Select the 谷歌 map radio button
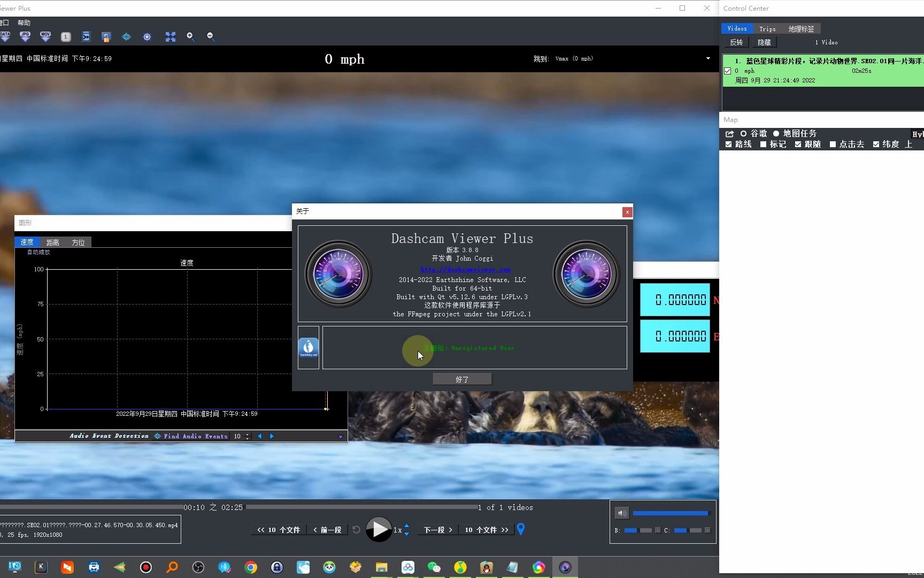Image resolution: width=924 pixels, height=578 pixels. (743, 134)
